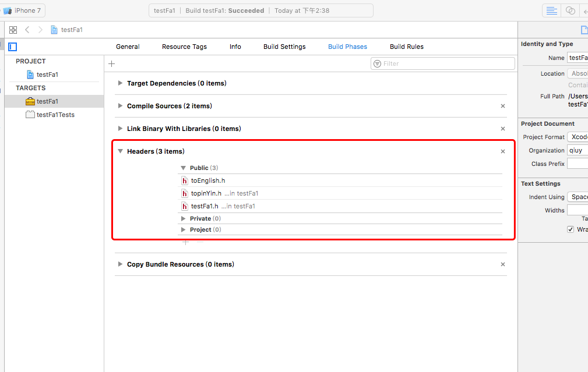Select testFa1 under PROJECT
This screenshot has width=588, height=372.
coord(54,75)
